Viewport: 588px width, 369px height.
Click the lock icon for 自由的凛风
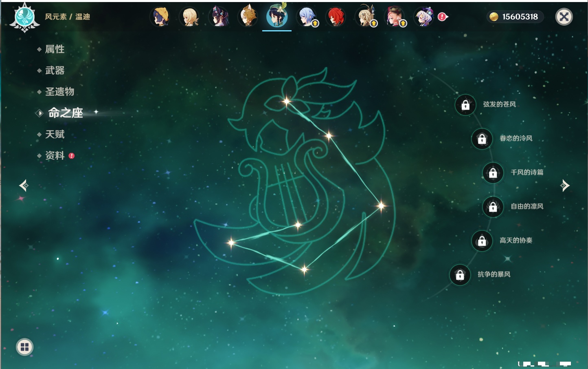493,207
